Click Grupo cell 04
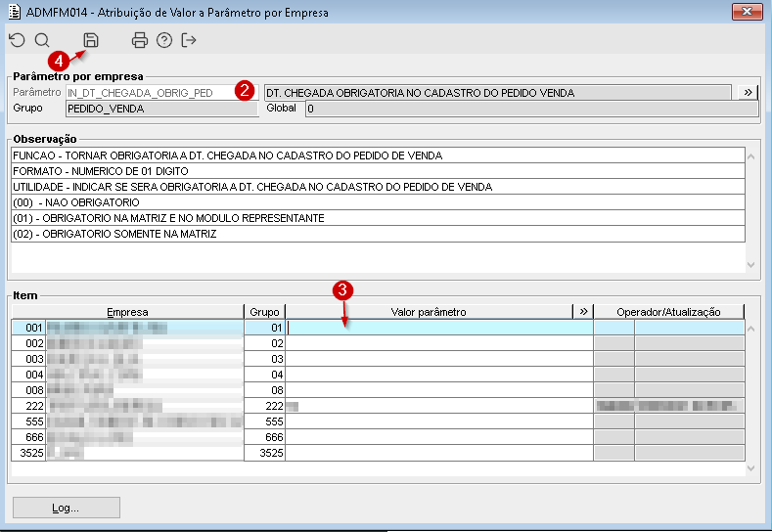Screen dimensions: 772x532 265,375
